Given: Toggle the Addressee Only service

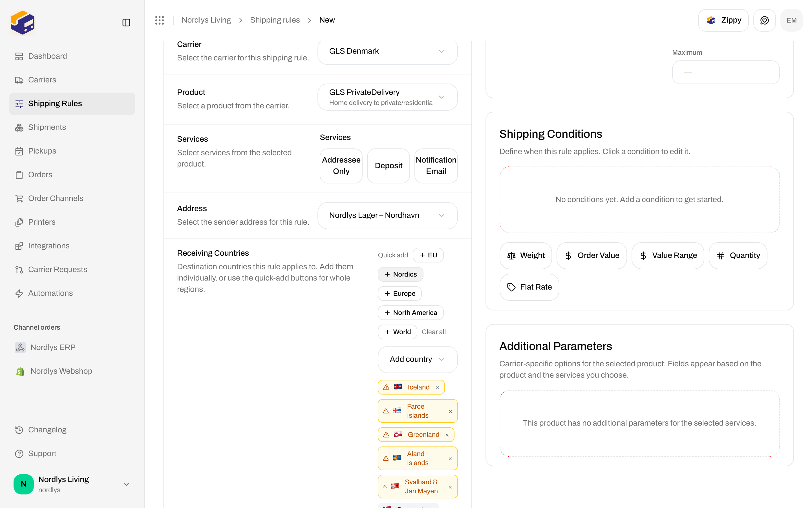Looking at the screenshot, I should tap(341, 166).
